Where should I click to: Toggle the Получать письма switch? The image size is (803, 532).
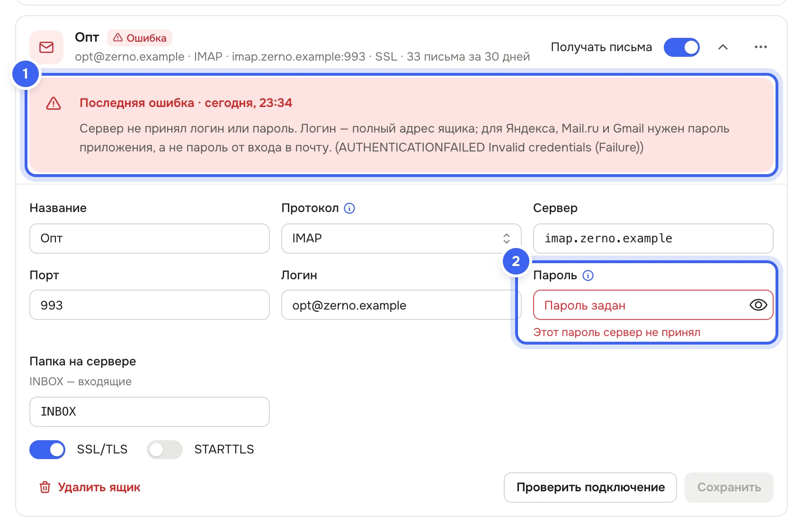(681, 47)
